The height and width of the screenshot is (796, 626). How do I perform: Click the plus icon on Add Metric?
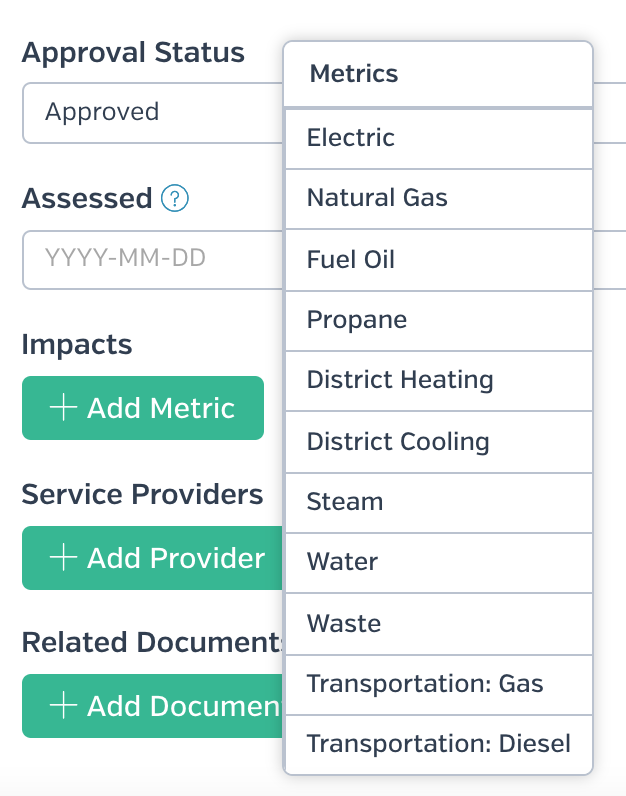click(x=63, y=408)
